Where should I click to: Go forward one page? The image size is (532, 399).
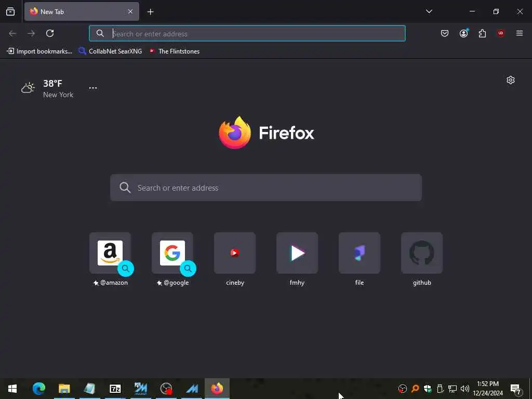click(x=31, y=33)
